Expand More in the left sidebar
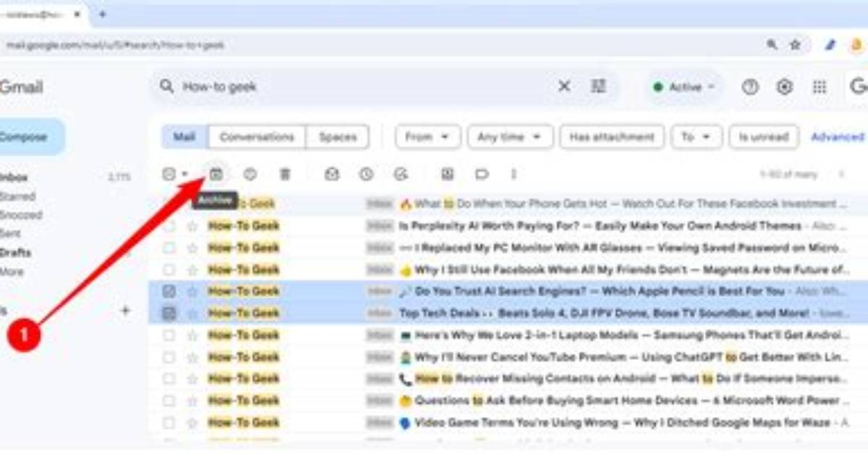This screenshot has height=454, width=868. [x=12, y=272]
